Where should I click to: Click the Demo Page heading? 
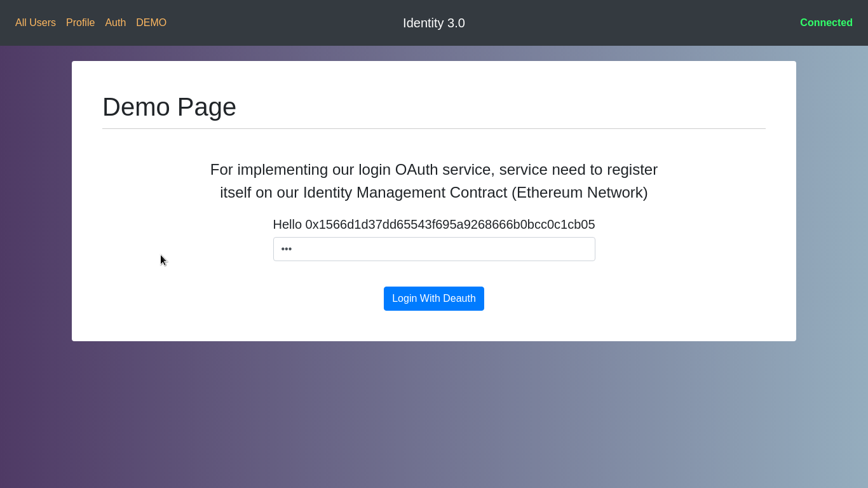169,107
